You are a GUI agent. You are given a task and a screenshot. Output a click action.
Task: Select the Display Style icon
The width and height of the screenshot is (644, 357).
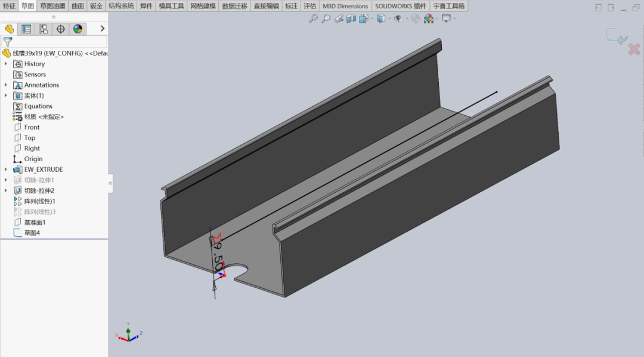point(382,19)
